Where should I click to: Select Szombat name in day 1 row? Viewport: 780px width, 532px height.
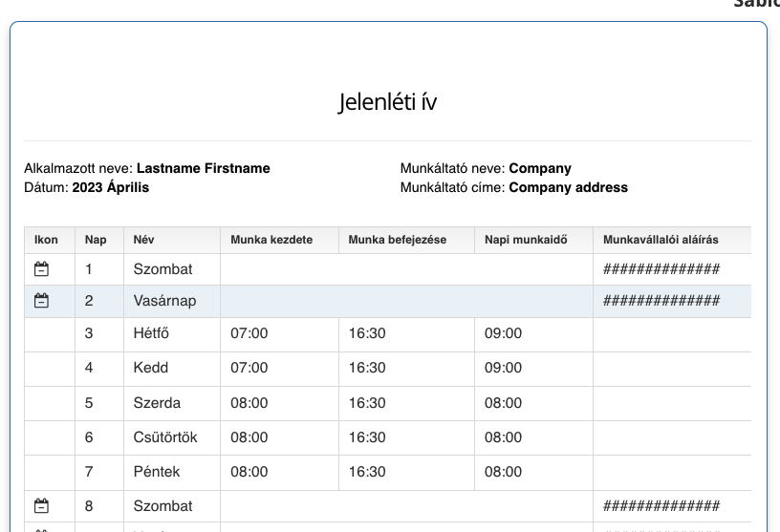pyautogui.click(x=162, y=269)
